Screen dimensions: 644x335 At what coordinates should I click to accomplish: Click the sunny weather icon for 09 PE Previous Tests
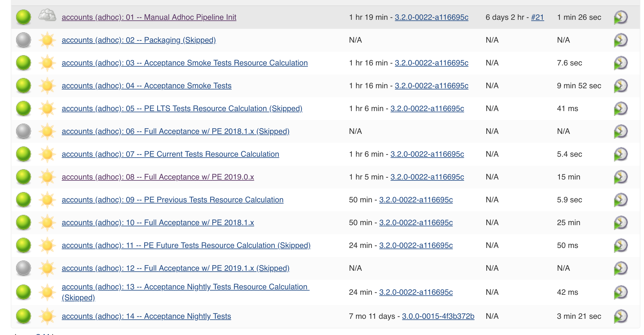tap(47, 200)
